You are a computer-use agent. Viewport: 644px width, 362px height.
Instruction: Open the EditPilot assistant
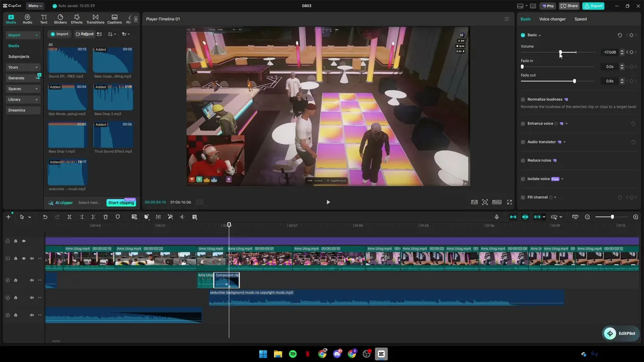tap(621, 333)
